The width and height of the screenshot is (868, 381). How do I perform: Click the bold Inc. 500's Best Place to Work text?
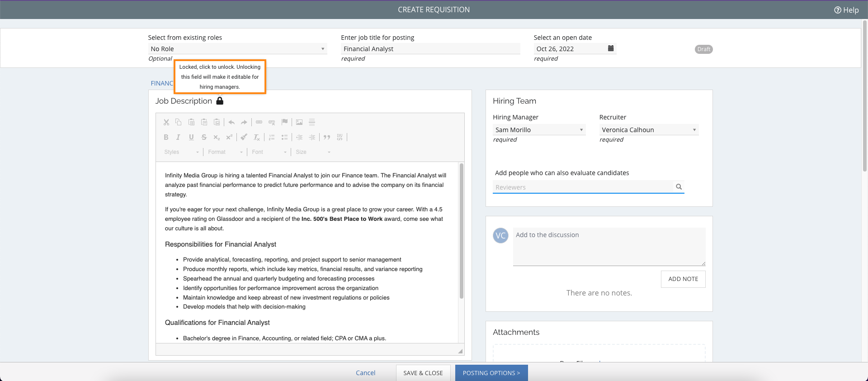(x=342, y=219)
